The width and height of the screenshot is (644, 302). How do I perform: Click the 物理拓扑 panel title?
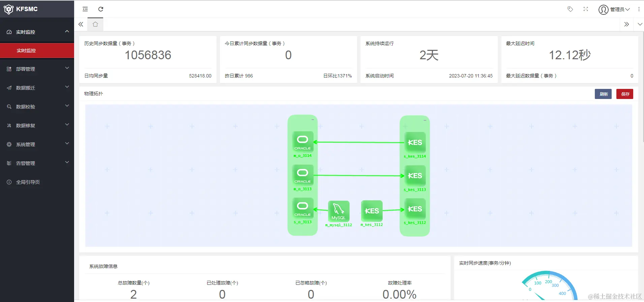click(x=94, y=94)
